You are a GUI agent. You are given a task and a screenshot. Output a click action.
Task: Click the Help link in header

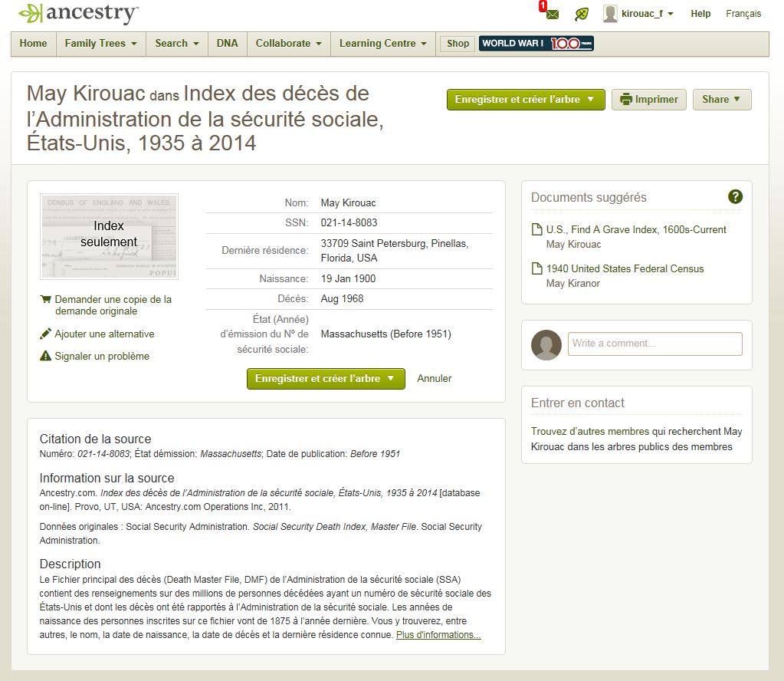(700, 14)
